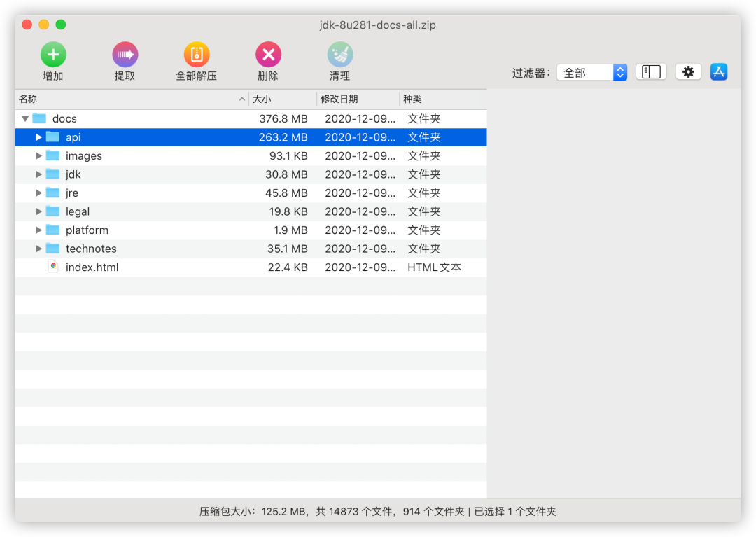Viewport: 756px width, 537px height.
Task: Click the 35.1 MB size cell
Action: [288, 249]
